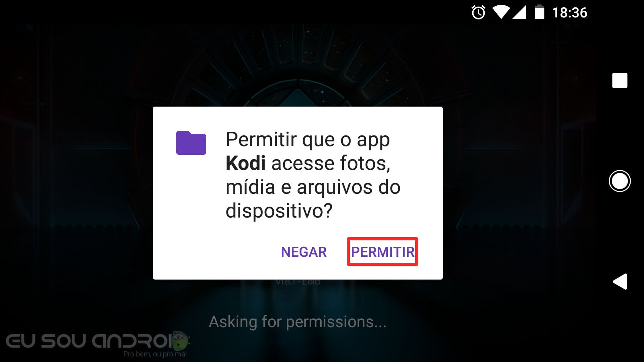Click the bold Kodi app name
Viewport: 644px width, 362px height.
pos(246,163)
